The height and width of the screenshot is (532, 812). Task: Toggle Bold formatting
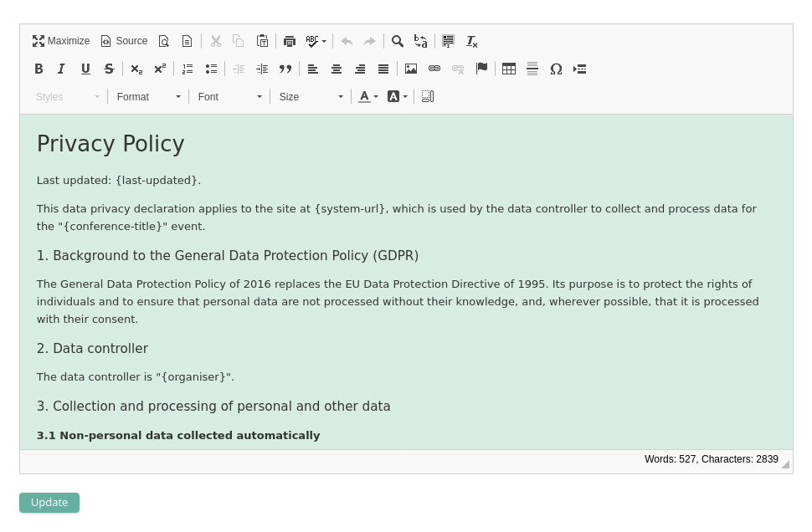[x=39, y=69]
